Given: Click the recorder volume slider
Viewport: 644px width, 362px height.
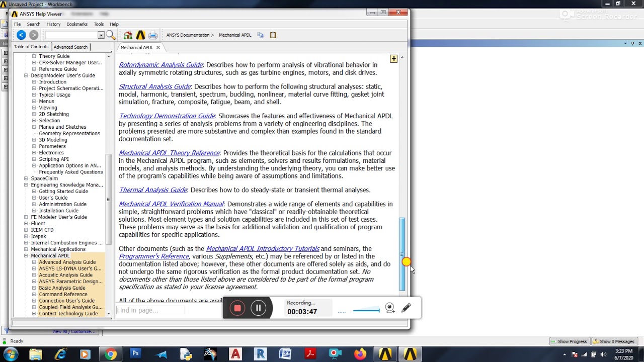Looking at the screenshot, I should [x=366, y=310].
